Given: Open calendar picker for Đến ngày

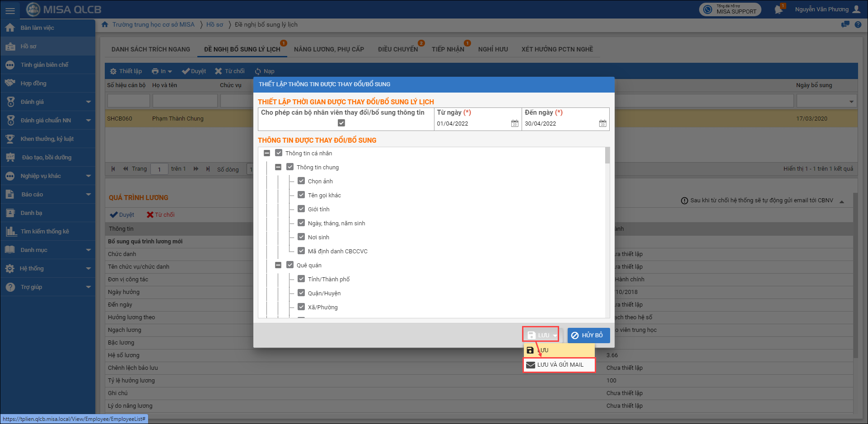Looking at the screenshot, I should [602, 124].
